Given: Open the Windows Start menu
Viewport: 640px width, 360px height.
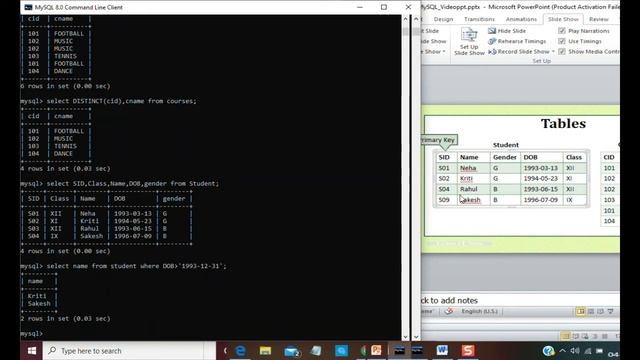Looking at the screenshot, I should click(x=31, y=351).
